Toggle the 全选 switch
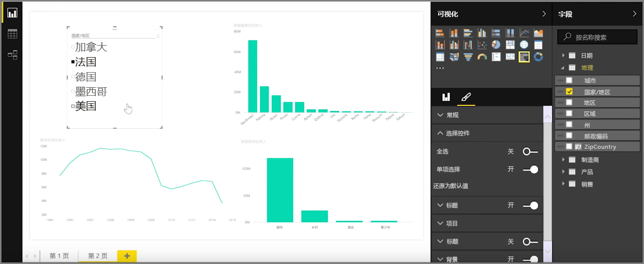This screenshot has height=264, width=644. click(530, 151)
